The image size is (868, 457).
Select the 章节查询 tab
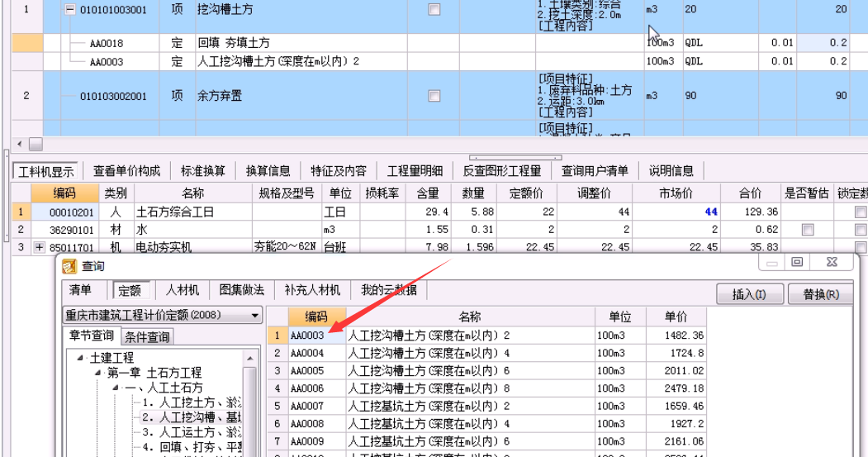pos(91,336)
